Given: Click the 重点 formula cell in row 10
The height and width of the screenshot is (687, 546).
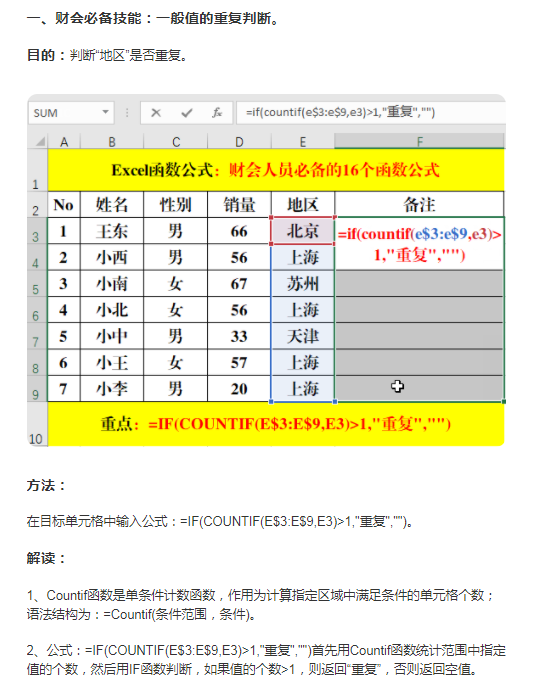Looking at the screenshot, I should (276, 424).
